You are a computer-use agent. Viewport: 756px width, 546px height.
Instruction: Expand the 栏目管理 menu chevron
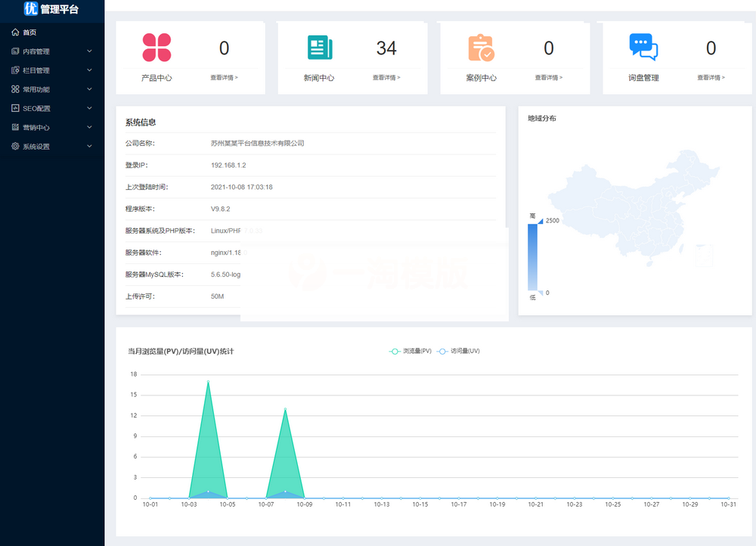88,70
